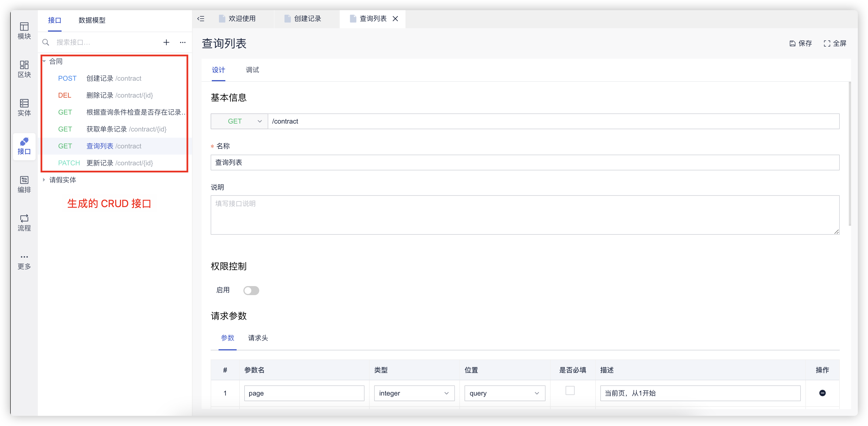The image size is (868, 426).
Task: Open the 编排 sidebar icon
Action: [x=24, y=184]
